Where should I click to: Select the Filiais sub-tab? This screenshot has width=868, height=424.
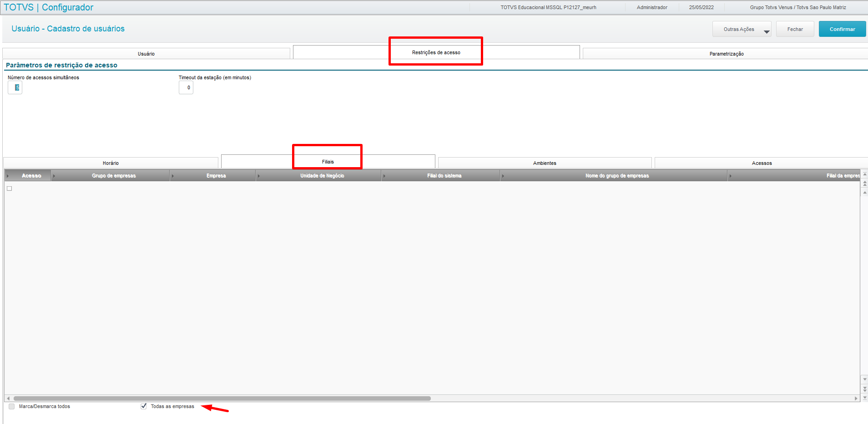point(328,162)
